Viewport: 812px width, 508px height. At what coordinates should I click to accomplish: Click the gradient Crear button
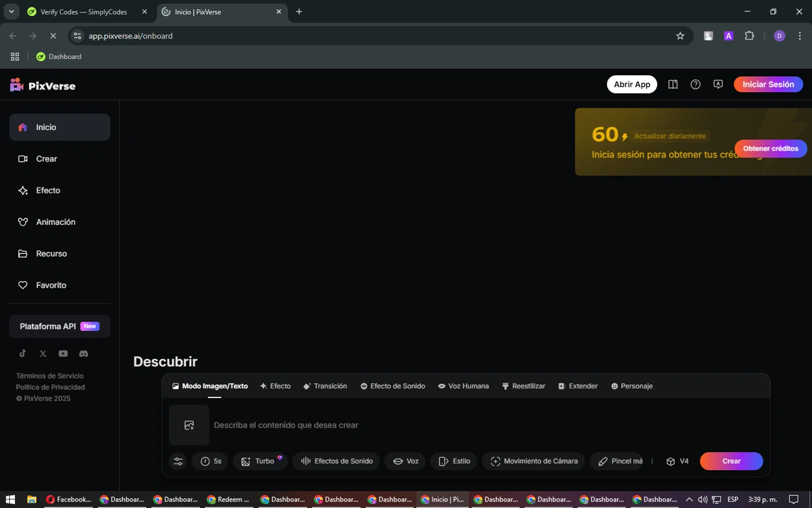coord(731,461)
